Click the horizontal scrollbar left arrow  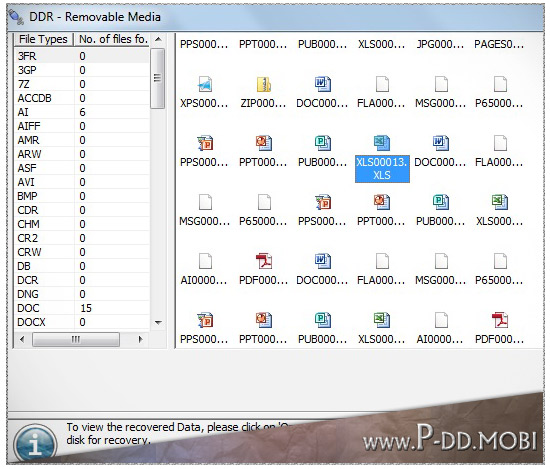click(22, 339)
